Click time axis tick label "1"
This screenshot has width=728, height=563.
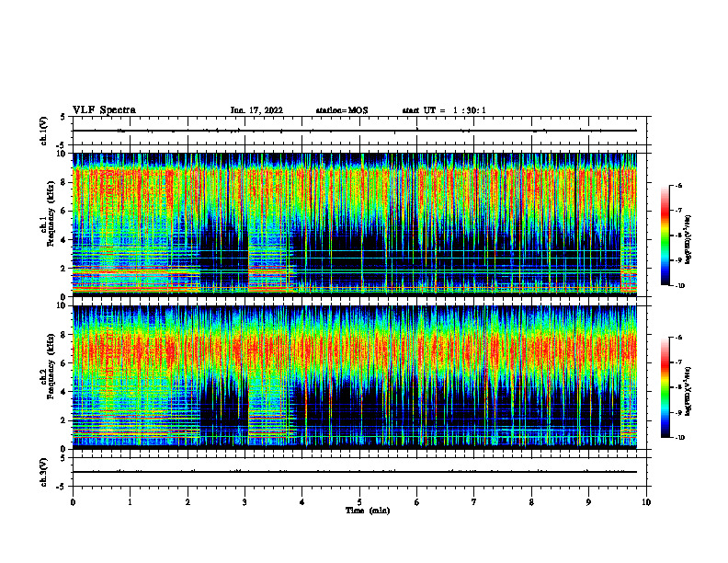(x=130, y=502)
